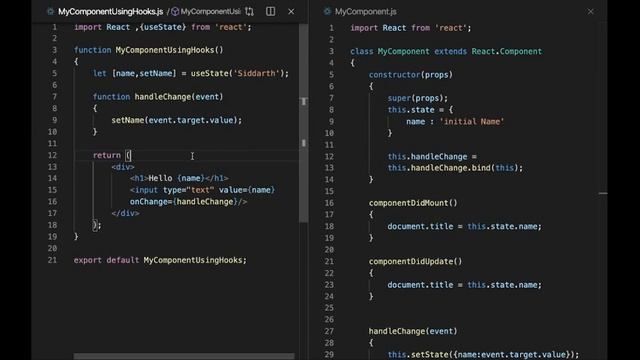Image resolution: width=640 pixels, height=360 pixels.
Task: Click the file icon beside MyComponent.js
Action: click(327, 11)
